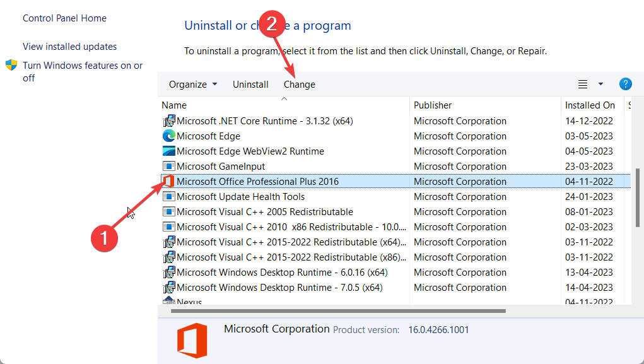Click install date 13-04-2023

point(589,273)
